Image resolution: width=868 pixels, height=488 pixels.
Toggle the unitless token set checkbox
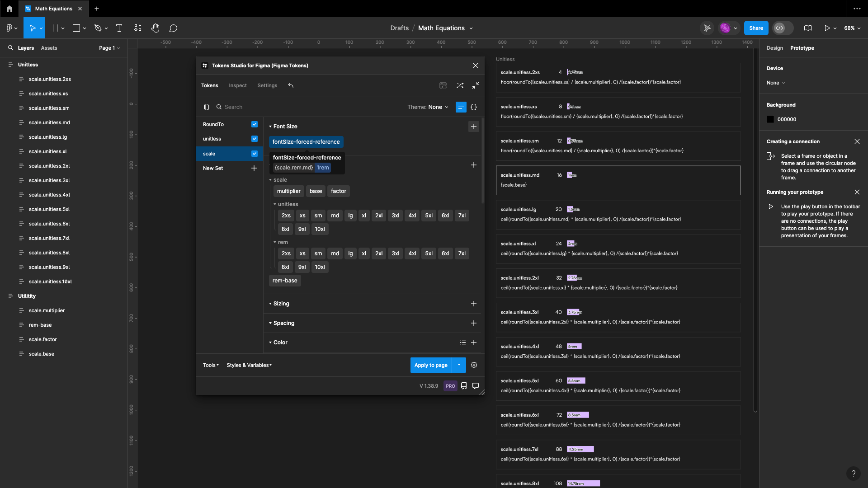pyautogui.click(x=255, y=139)
